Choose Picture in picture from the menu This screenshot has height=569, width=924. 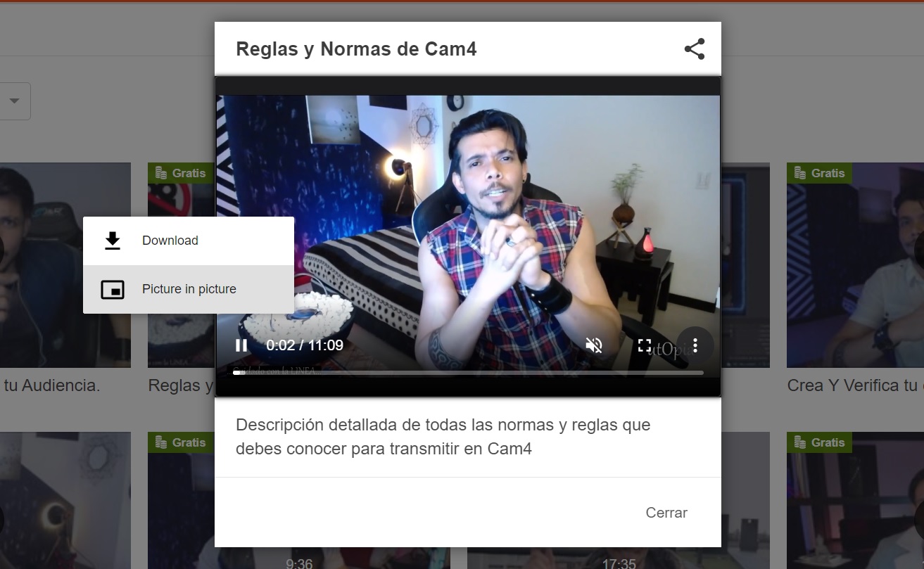188,289
